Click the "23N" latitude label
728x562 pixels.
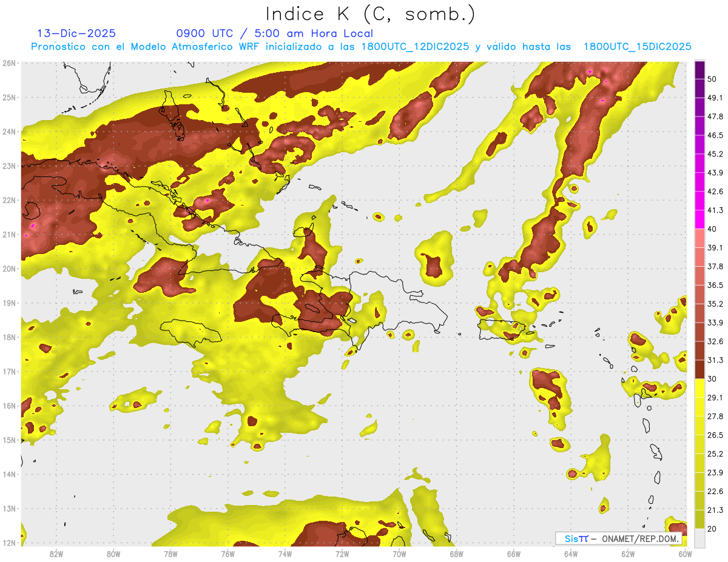8,166
